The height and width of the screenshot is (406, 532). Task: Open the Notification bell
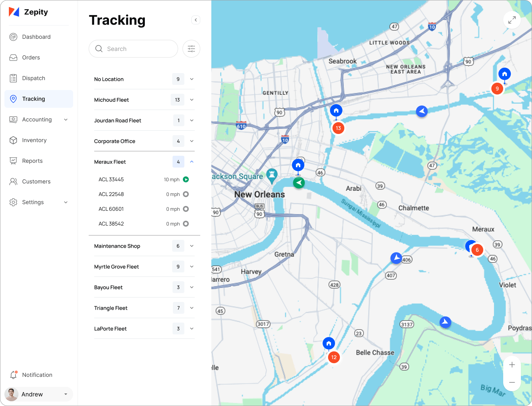[14, 375]
